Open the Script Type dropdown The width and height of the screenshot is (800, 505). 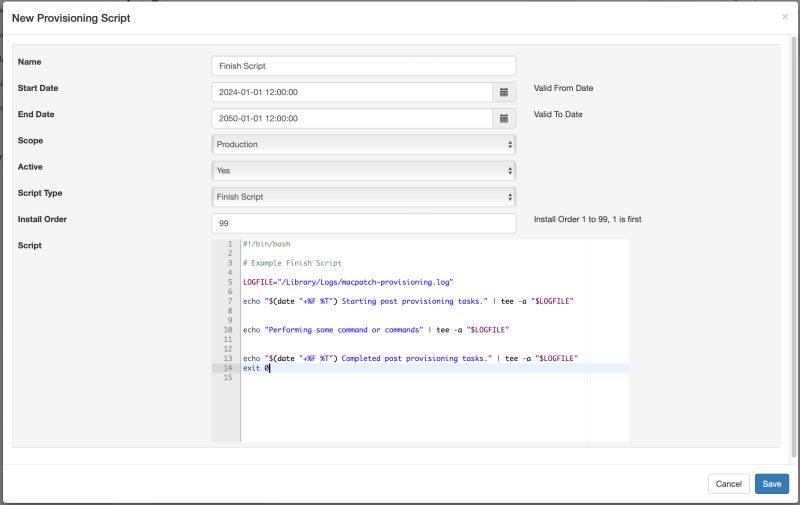point(363,197)
